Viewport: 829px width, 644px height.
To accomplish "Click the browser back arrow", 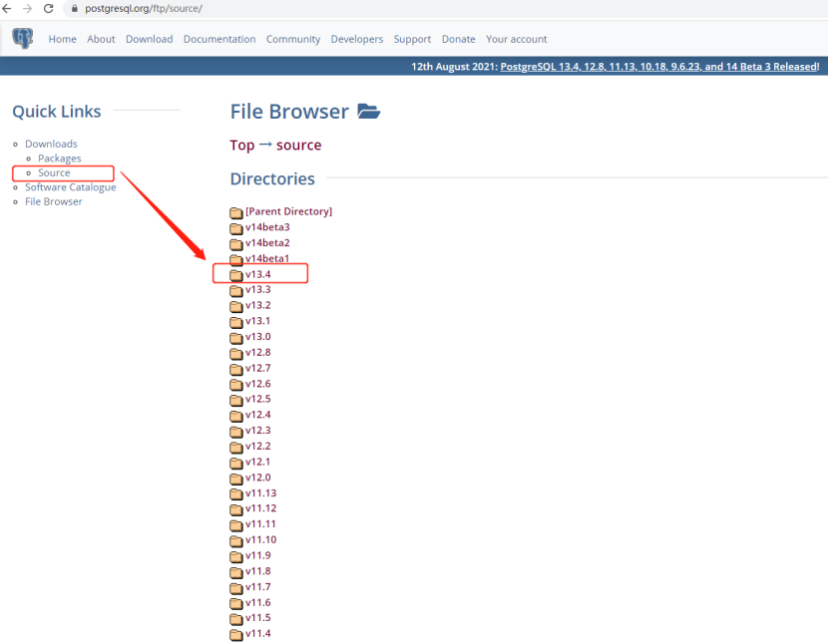I will [x=8, y=8].
